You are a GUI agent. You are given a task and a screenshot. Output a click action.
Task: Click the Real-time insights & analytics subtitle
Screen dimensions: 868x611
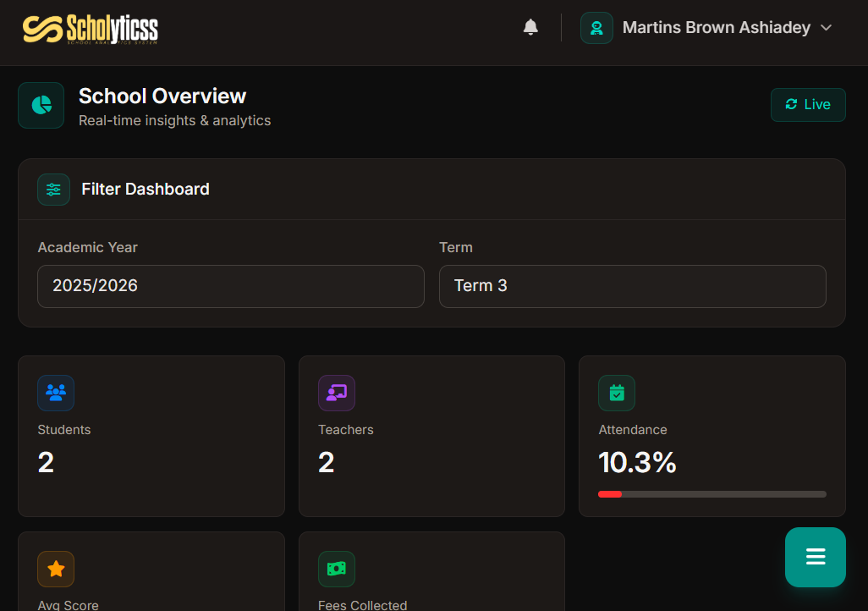coord(174,121)
